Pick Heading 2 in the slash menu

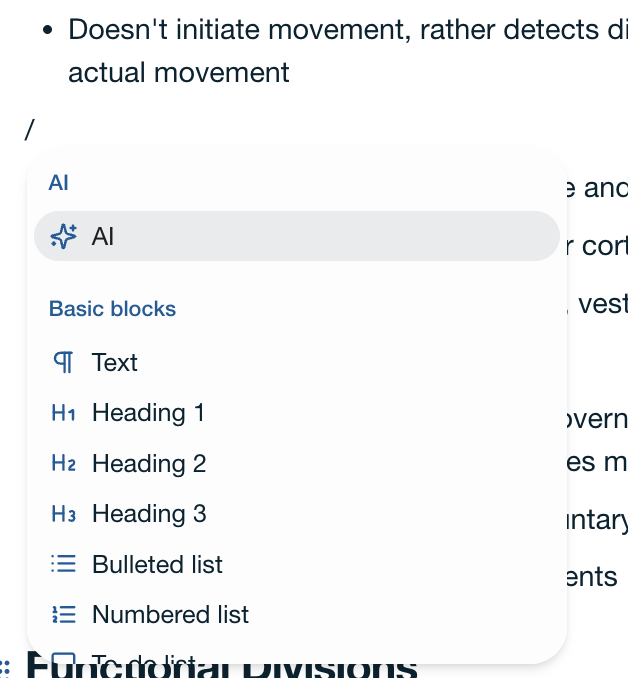149,463
